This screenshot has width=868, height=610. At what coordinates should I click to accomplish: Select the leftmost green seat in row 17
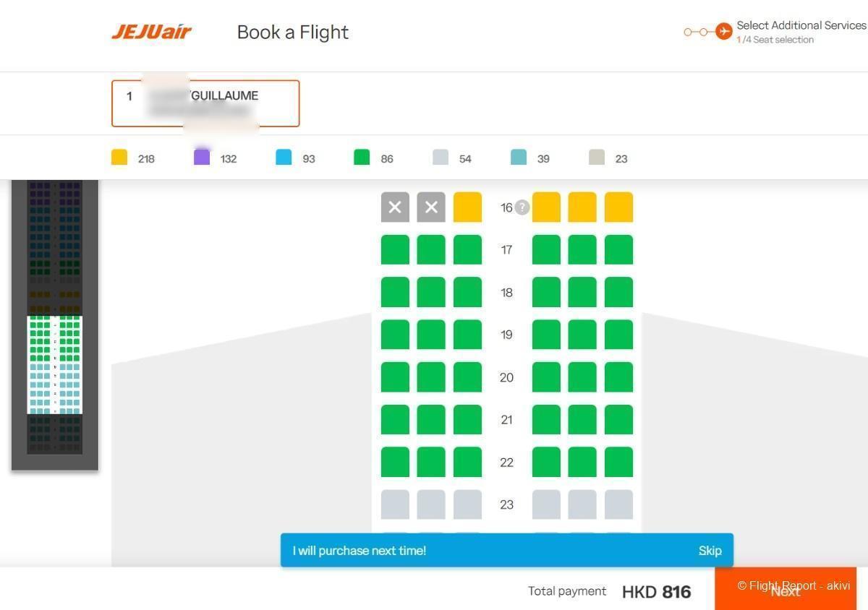(395, 250)
